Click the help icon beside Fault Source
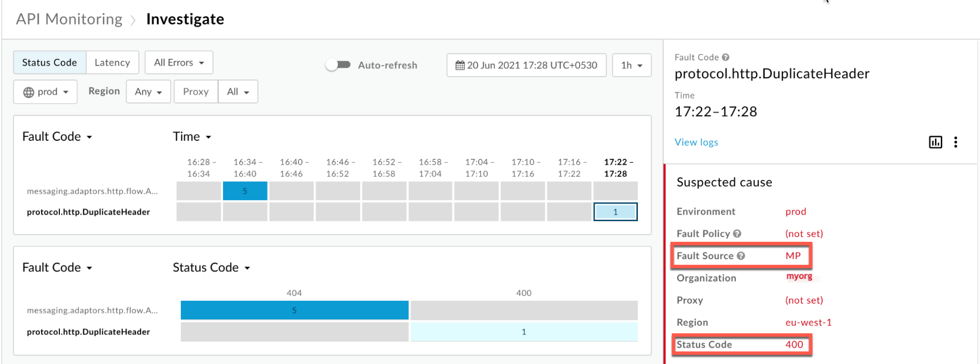The width and height of the screenshot is (980, 364). pos(741,256)
